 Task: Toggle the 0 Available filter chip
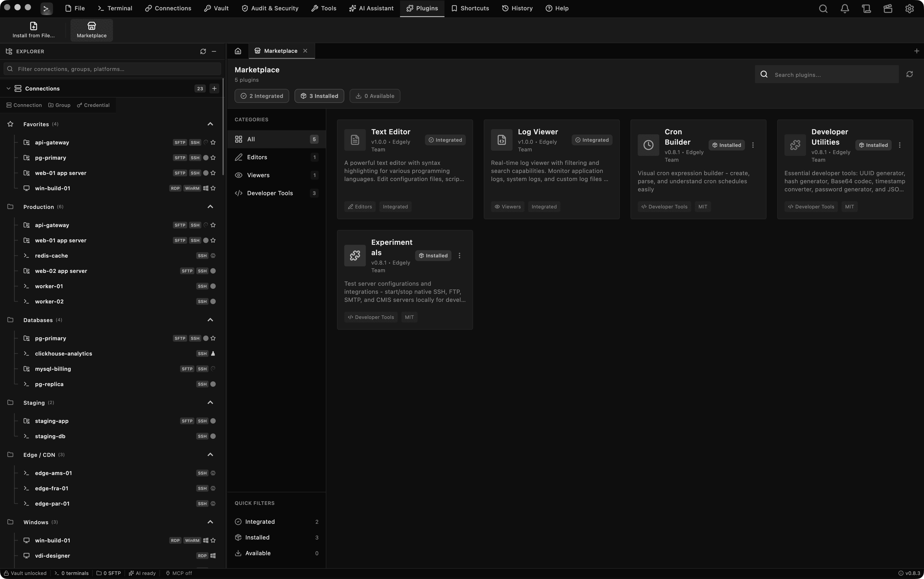tap(375, 96)
